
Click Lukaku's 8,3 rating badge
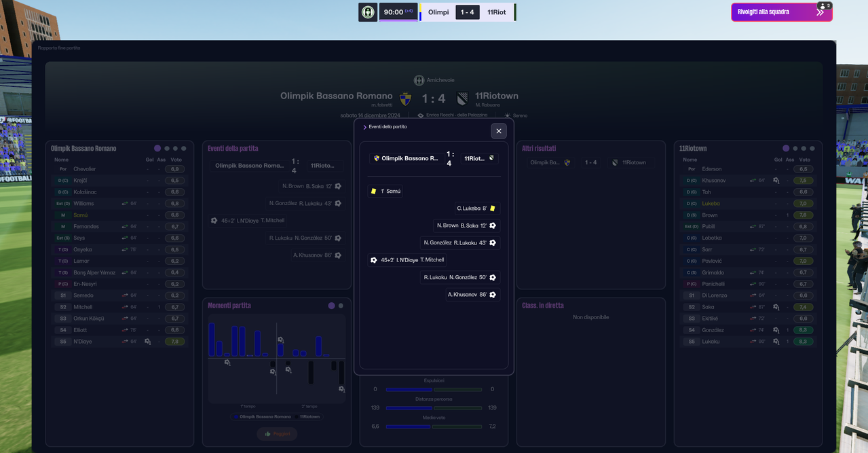[x=804, y=342]
